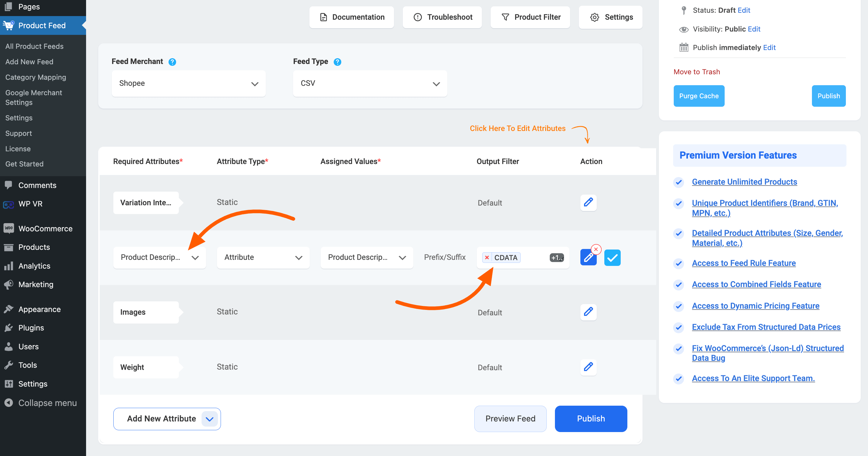The width and height of the screenshot is (868, 456).
Task: Expand the CSV Feed Type dropdown
Action: click(x=370, y=84)
